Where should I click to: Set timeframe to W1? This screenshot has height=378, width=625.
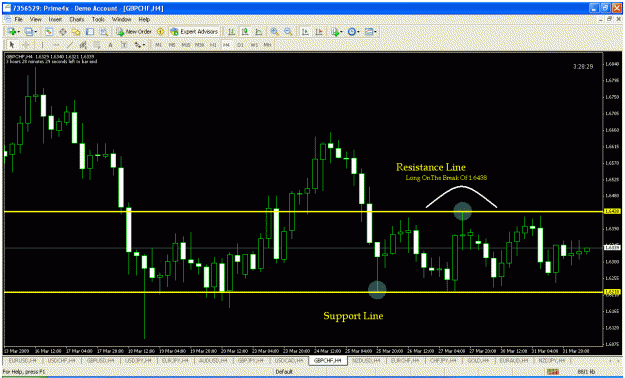click(x=254, y=45)
